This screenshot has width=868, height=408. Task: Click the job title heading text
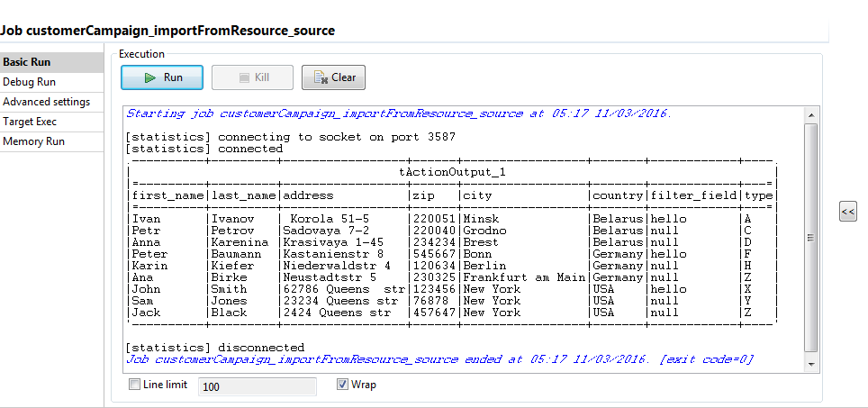click(167, 31)
